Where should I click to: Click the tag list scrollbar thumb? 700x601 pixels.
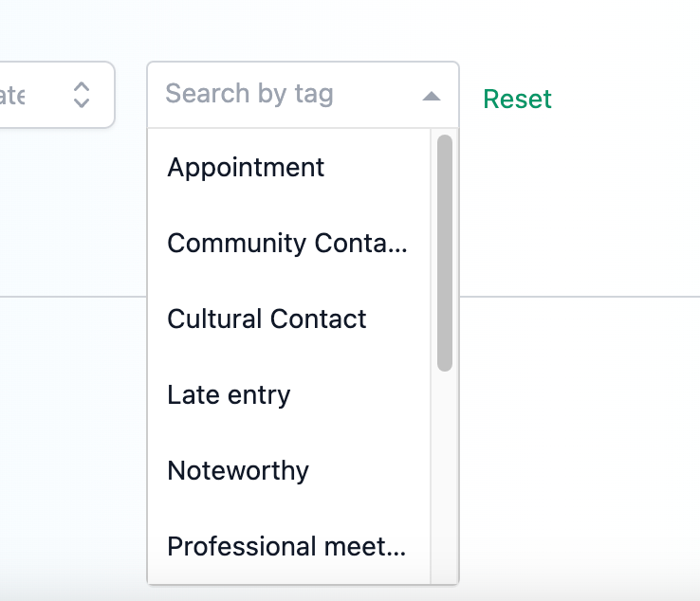(x=444, y=252)
